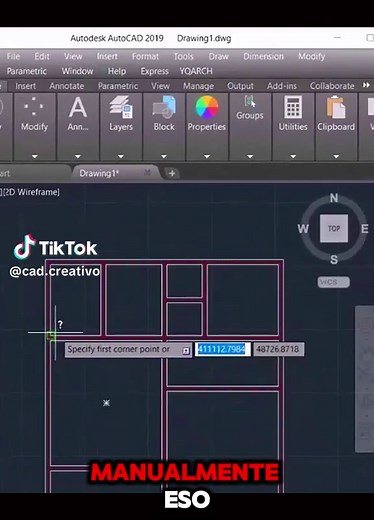
Task: Expand the Annotation panel dropdown arrow
Action: point(78,156)
